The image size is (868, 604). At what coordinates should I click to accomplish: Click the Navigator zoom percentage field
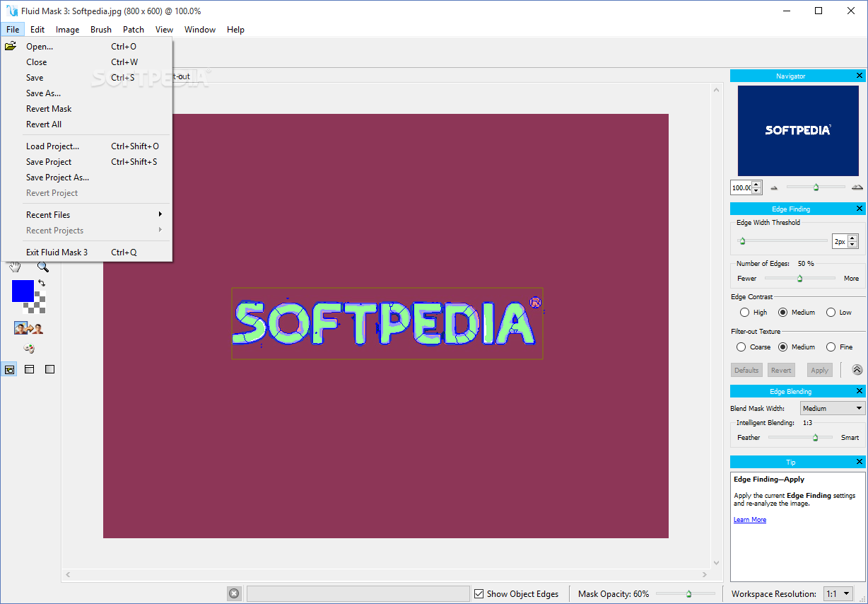741,187
